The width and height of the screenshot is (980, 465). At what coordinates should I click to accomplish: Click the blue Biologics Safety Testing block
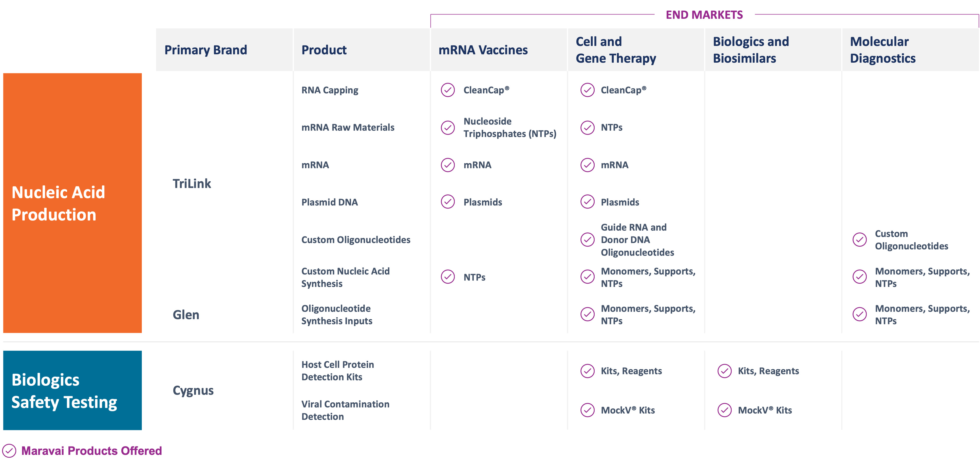[x=72, y=390]
